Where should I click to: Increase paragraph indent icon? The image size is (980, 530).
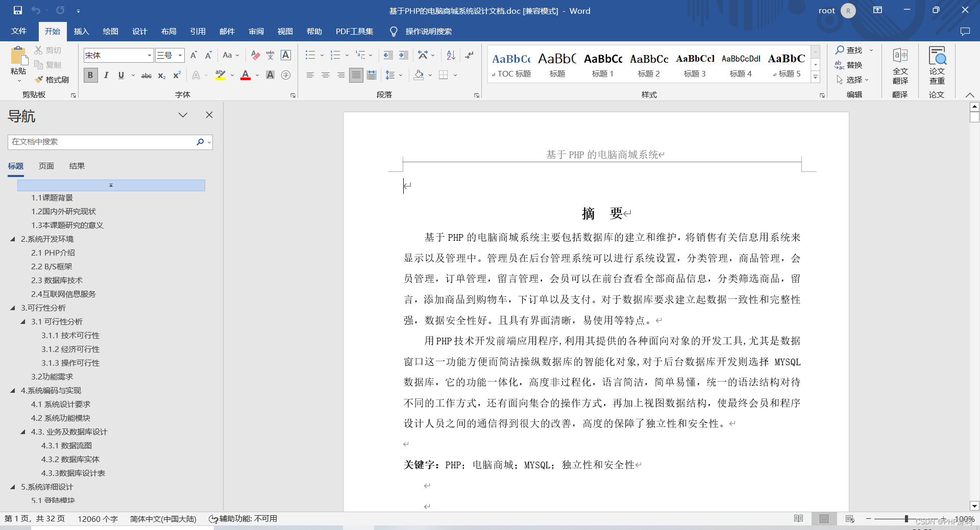(x=404, y=55)
